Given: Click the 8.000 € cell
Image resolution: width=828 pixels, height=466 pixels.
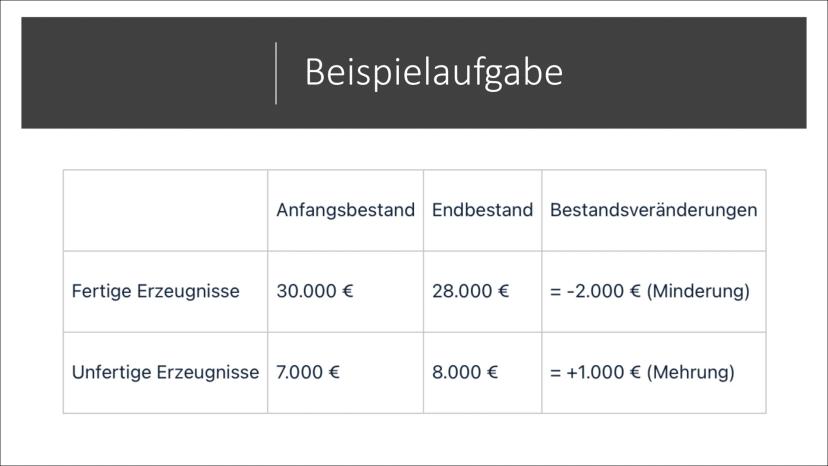Looking at the screenshot, I should [x=464, y=373].
